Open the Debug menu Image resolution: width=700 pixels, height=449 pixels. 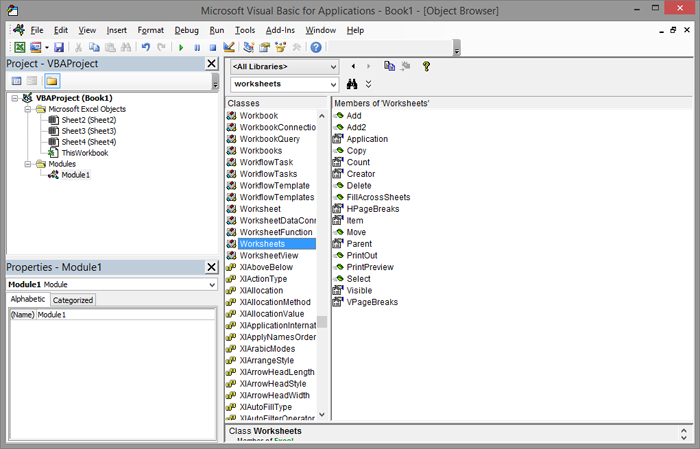click(187, 30)
